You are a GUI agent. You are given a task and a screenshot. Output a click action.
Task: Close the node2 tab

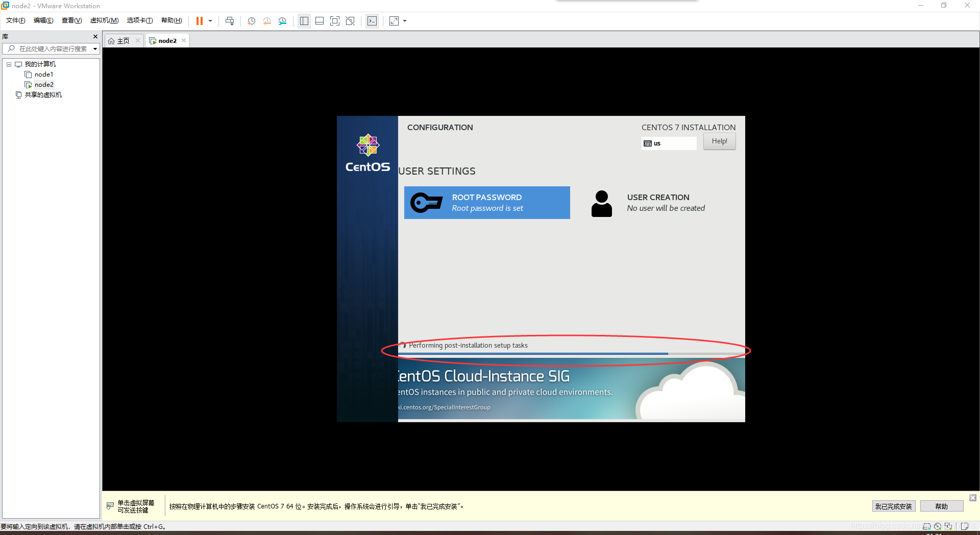click(184, 40)
